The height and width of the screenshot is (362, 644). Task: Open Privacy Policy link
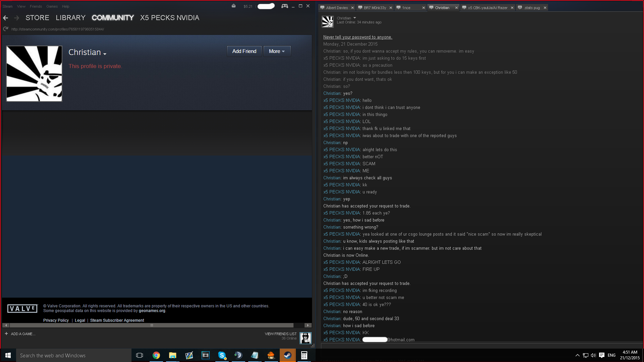tap(56, 320)
